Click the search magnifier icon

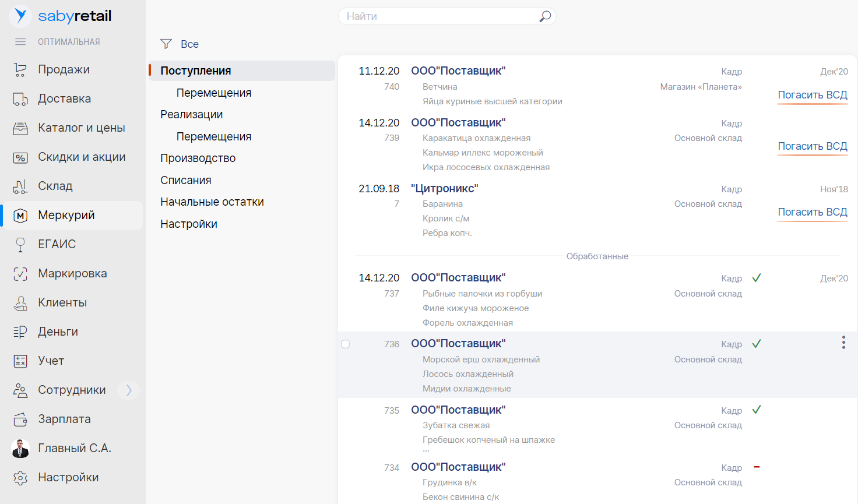coord(545,16)
